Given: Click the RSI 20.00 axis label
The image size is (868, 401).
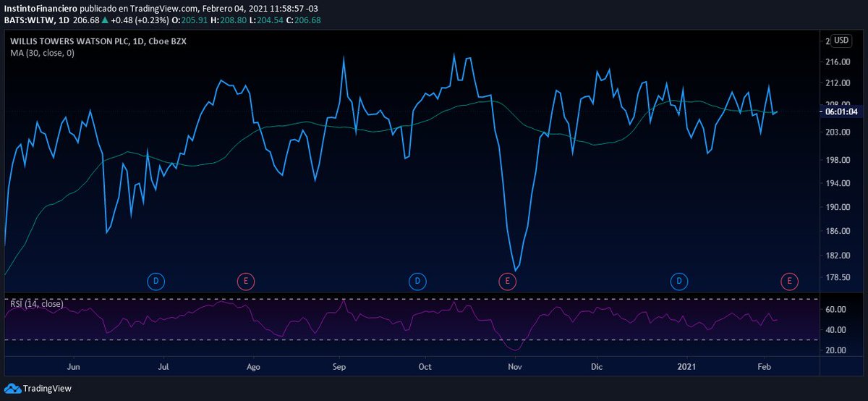Looking at the screenshot, I should tap(835, 350).
